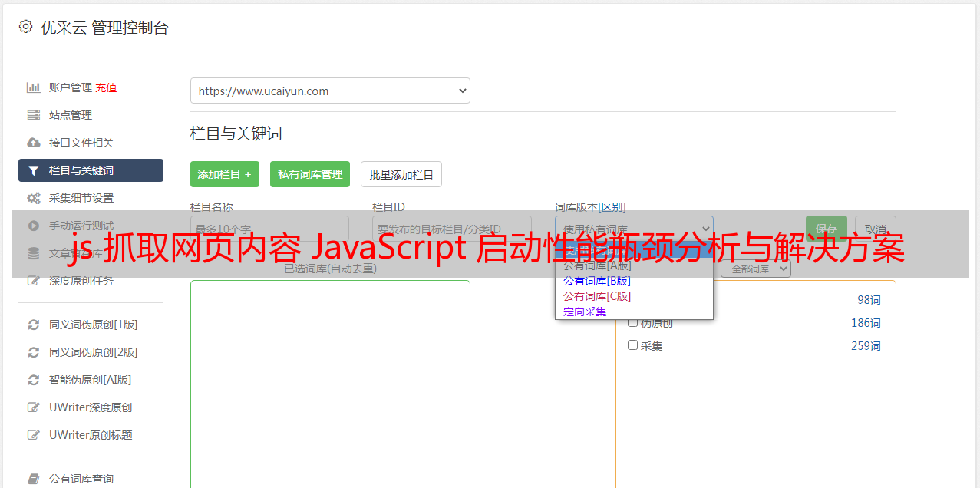Choose 定向采集 option in the list
Image resolution: width=980 pixels, height=488 pixels.
[x=585, y=312]
